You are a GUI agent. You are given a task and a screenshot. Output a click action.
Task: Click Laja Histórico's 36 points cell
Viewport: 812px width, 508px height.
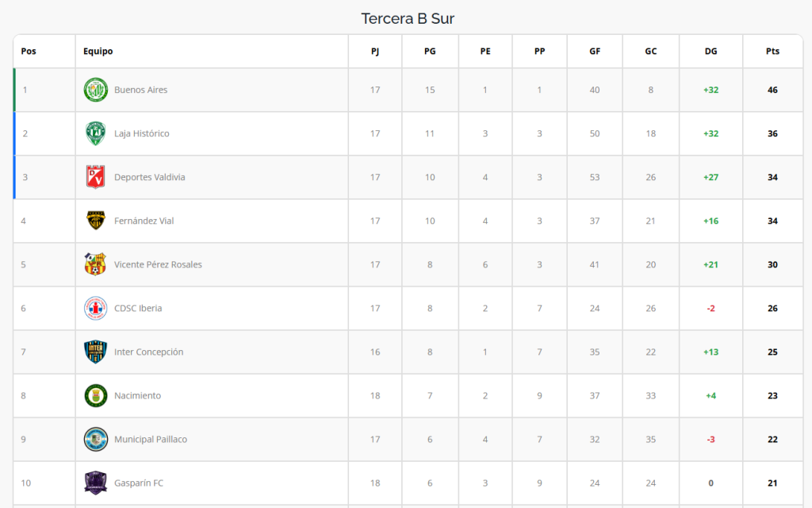(772, 133)
